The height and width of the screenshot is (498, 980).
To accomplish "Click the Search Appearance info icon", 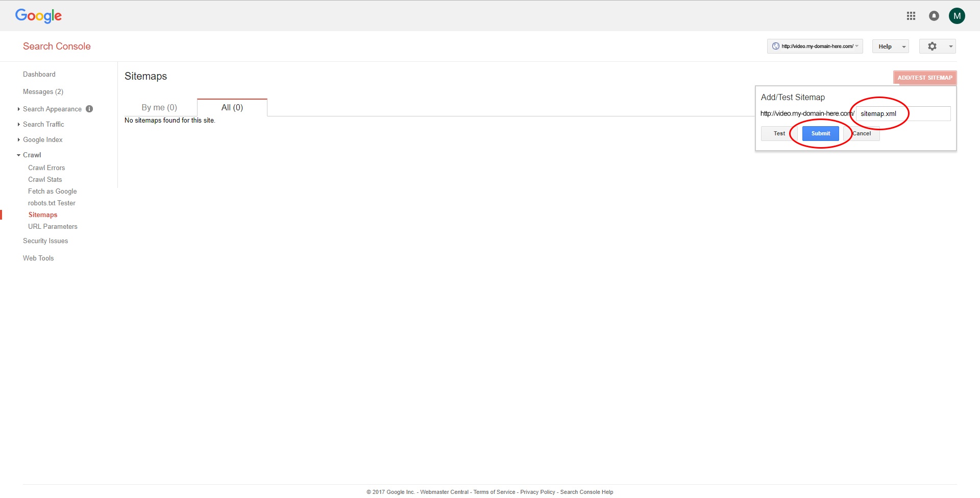I will coord(89,109).
